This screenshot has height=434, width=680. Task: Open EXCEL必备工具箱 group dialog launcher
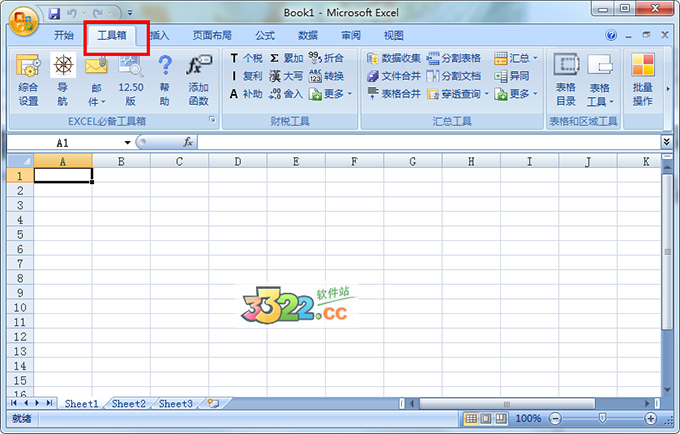[x=212, y=120]
